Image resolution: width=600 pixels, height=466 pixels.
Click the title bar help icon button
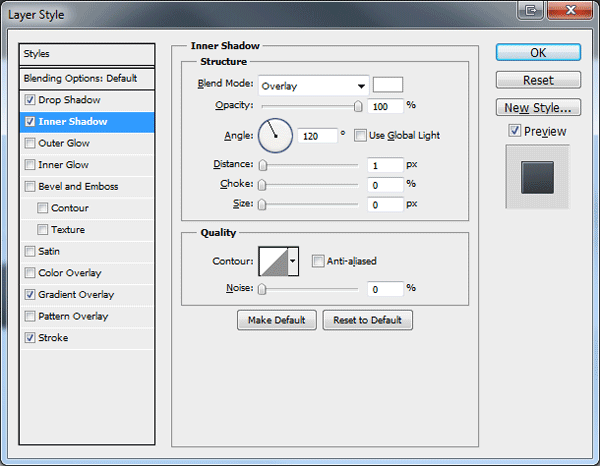tap(530, 10)
